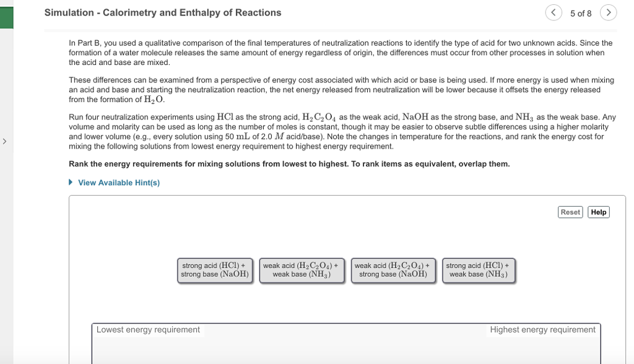
Task: Click the blue hint disclosure triangle
Action: pyautogui.click(x=70, y=182)
